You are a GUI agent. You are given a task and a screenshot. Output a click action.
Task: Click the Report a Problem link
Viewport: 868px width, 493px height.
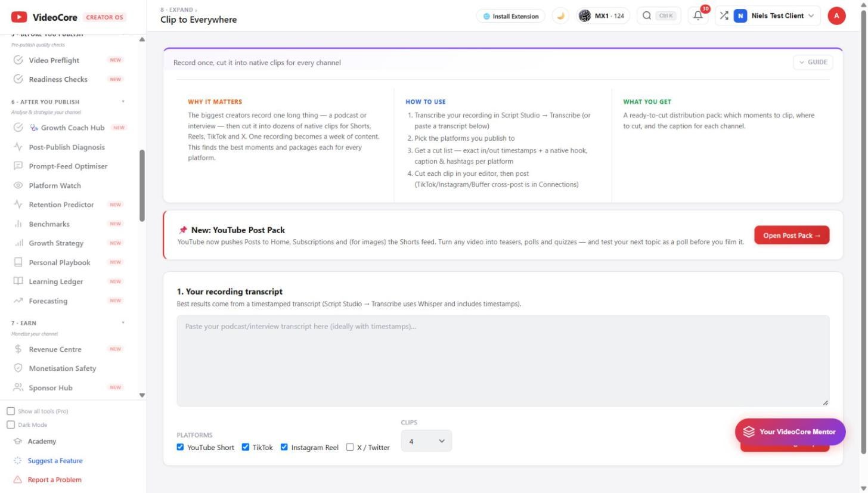point(54,480)
